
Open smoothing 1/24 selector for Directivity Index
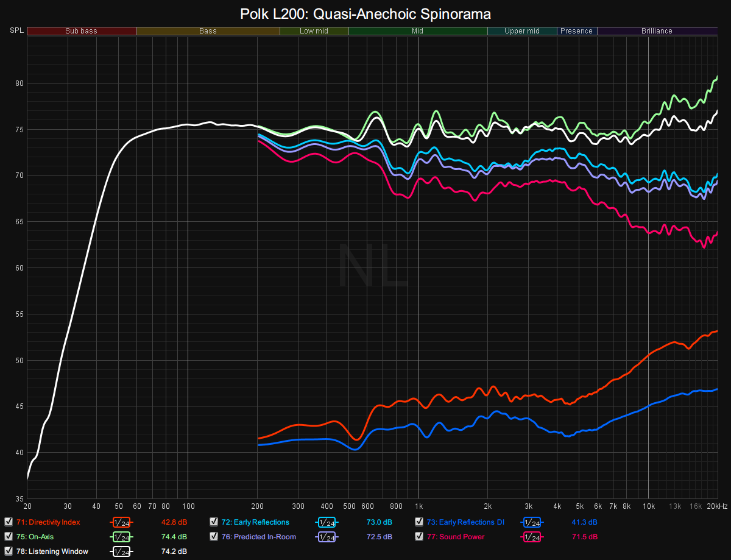tap(121, 522)
